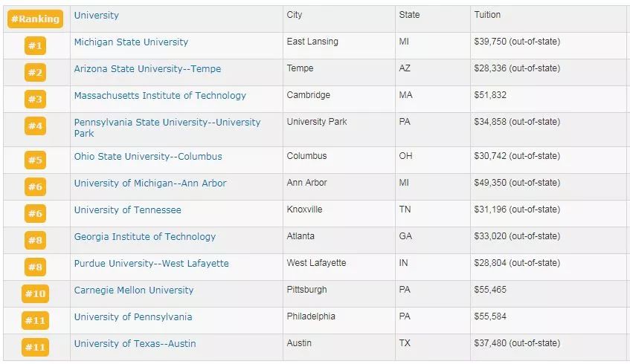Open the University of Tennessee link
Image resolution: width=630 pixels, height=364 pixels.
127,210
